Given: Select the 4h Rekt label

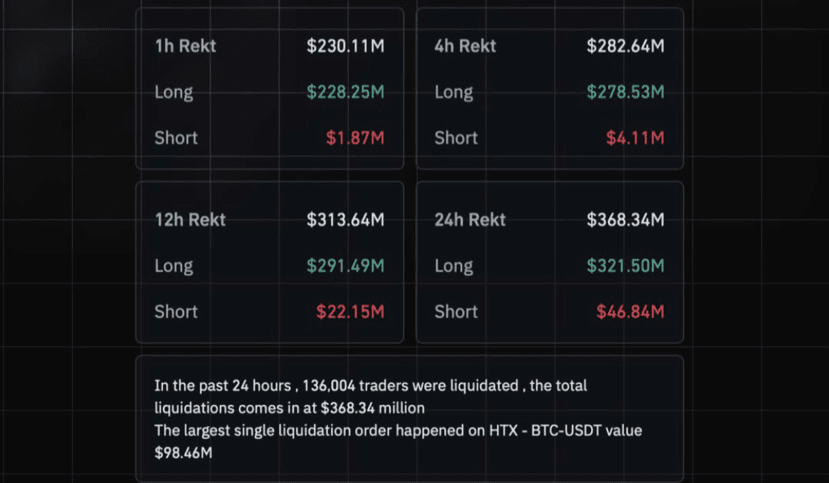Looking at the screenshot, I should [x=465, y=46].
